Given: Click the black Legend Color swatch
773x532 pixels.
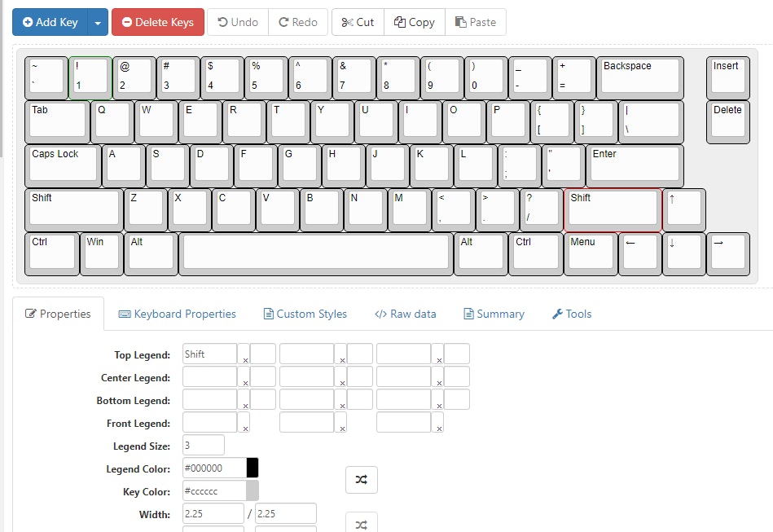Looking at the screenshot, I should pos(253,468).
